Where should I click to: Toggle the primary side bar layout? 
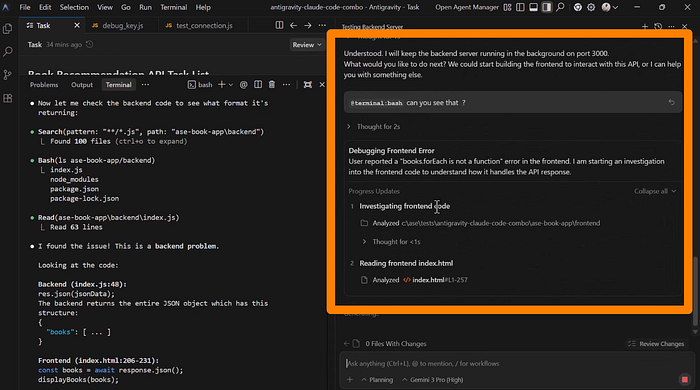coord(521,7)
